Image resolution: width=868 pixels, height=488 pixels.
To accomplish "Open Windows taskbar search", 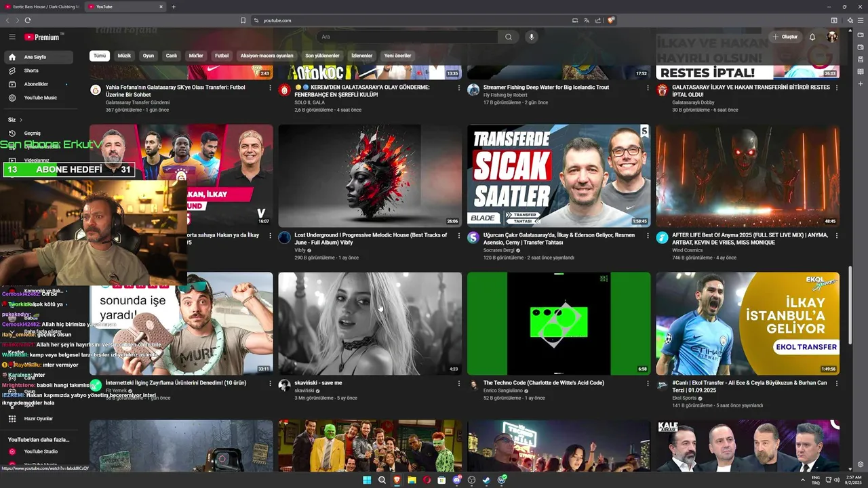I will pyautogui.click(x=382, y=480).
